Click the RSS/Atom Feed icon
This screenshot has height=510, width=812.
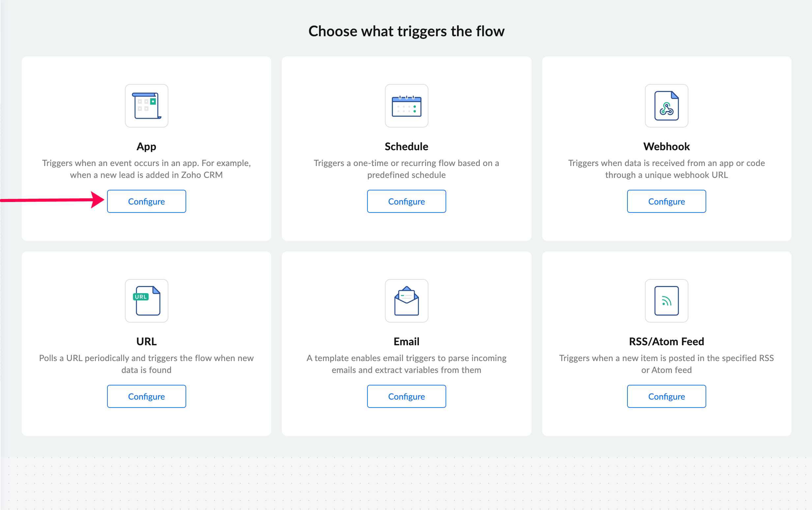pos(666,301)
